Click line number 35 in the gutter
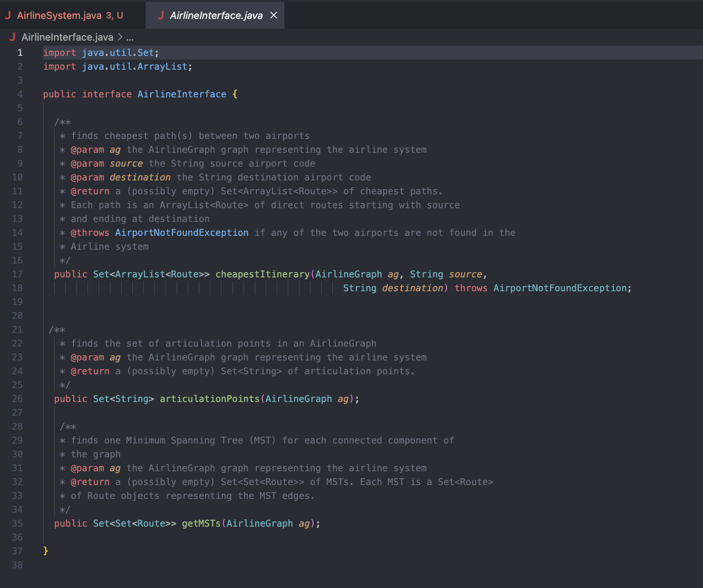This screenshot has height=588, width=703. point(17,523)
